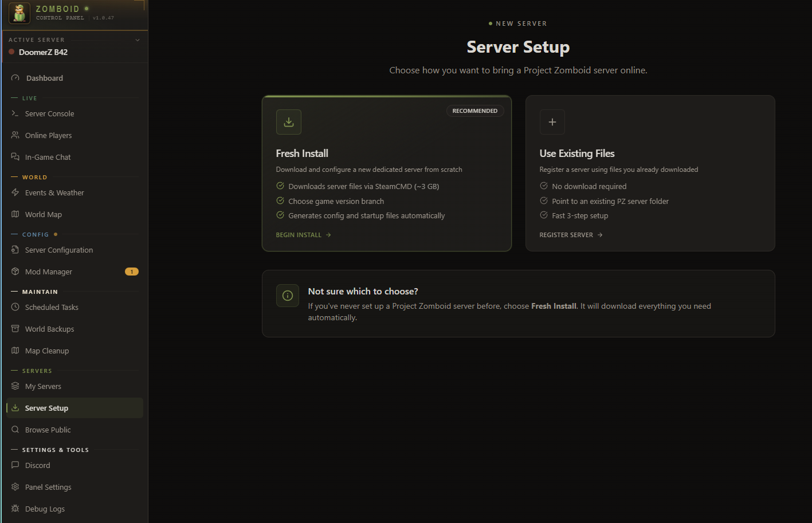Click the World Backups archive icon

(15, 329)
